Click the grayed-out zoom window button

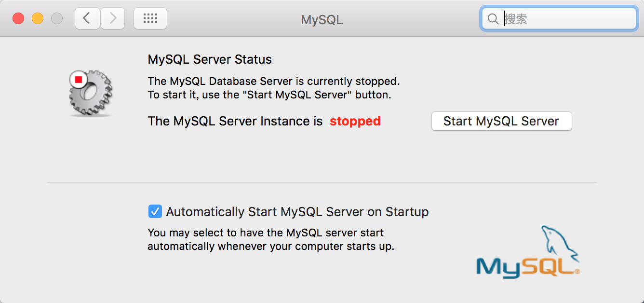pos(57,18)
